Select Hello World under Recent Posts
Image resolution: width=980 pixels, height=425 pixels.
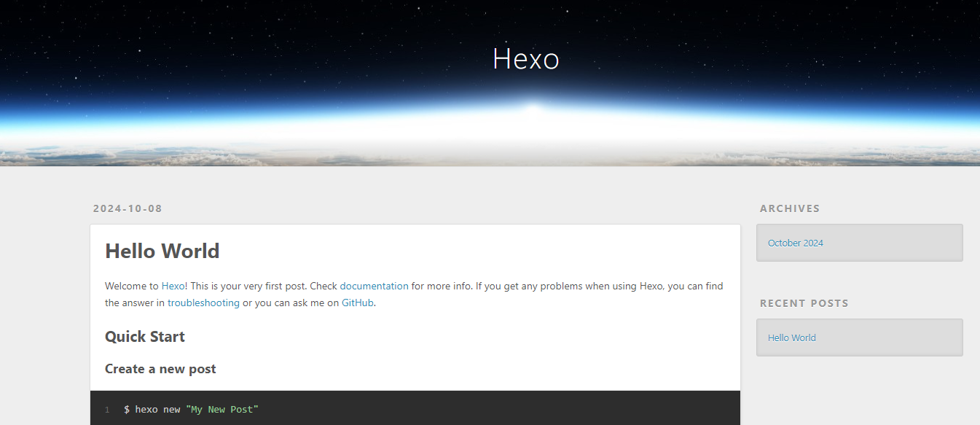coord(791,338)
